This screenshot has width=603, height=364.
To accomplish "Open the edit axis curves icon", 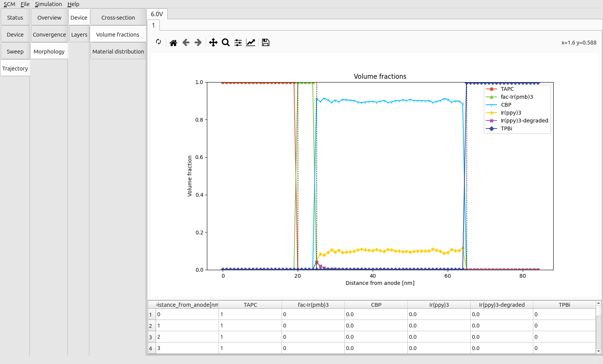I will [251, 43].
